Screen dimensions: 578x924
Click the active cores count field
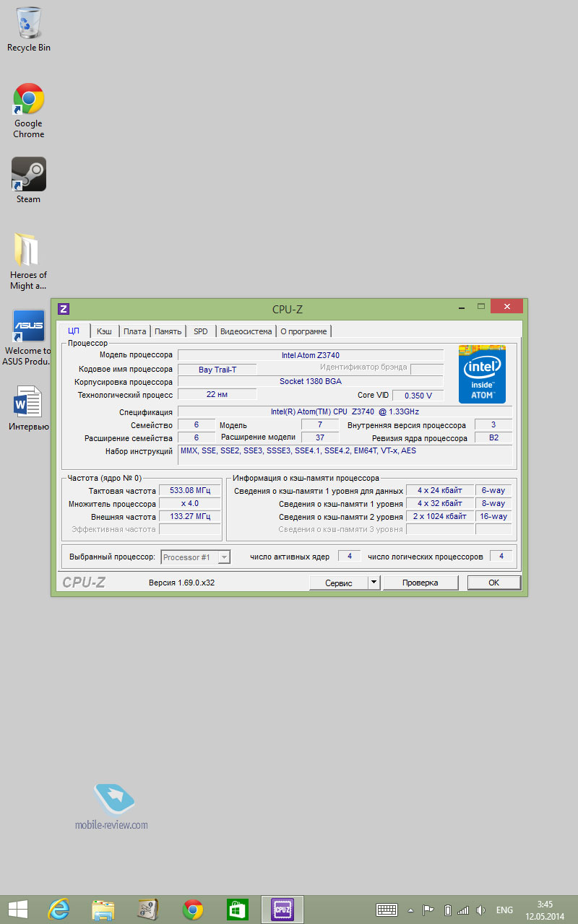(x=349, y=556)
